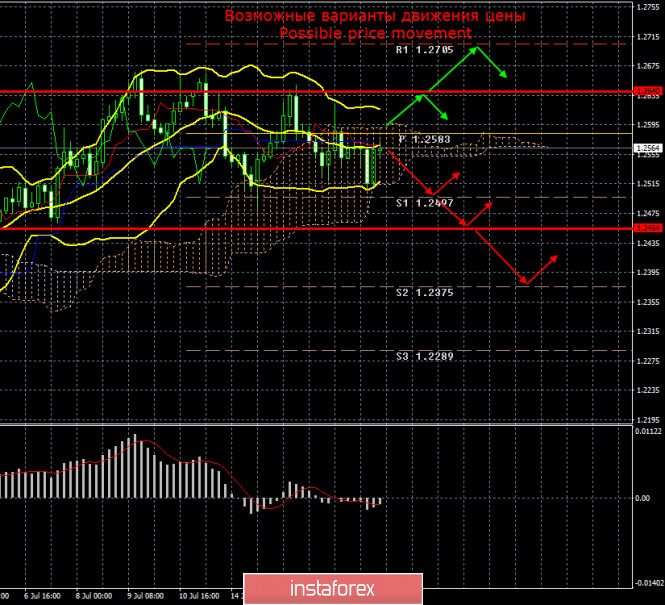Click the 0.01122 MACD scale value
This screenshot has height=605, width=665.
point(647,431)
